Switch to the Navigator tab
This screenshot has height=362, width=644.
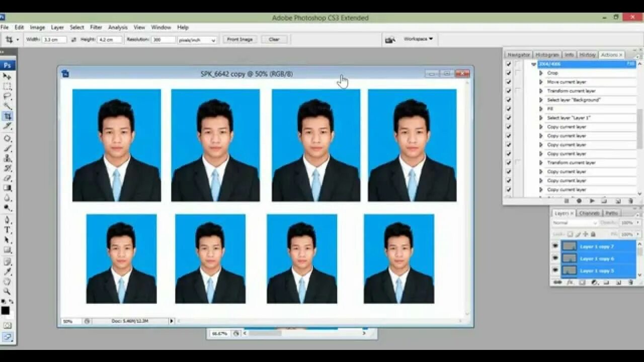point(519,54)
